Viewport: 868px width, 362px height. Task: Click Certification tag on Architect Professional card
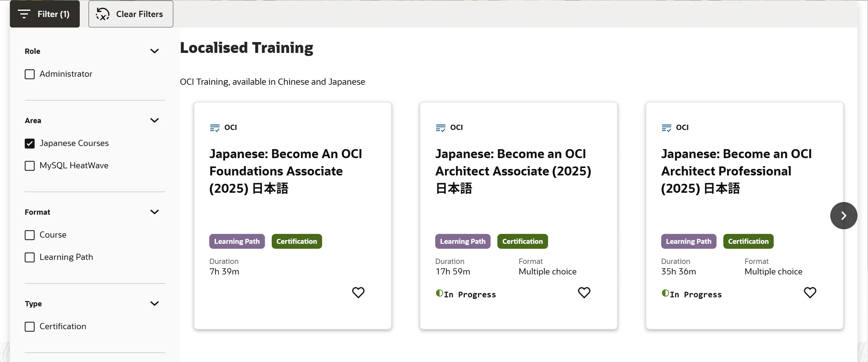point(748,241)
